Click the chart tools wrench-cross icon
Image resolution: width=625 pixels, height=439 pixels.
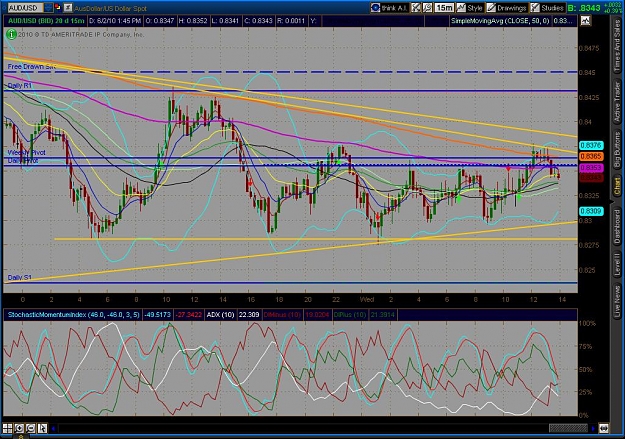(x=416, y=8)
